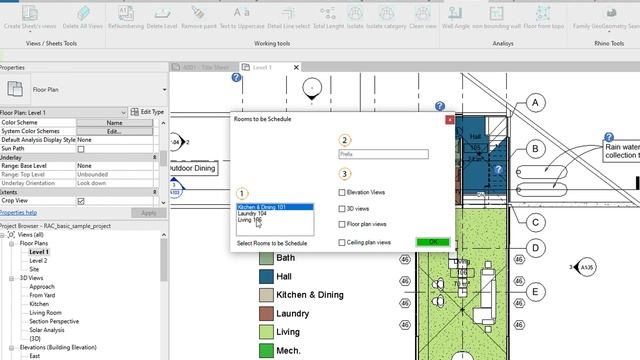Click the help marker above the dialog's close button
This screenshot has height=360, width=640.
(x=440, y=106)
